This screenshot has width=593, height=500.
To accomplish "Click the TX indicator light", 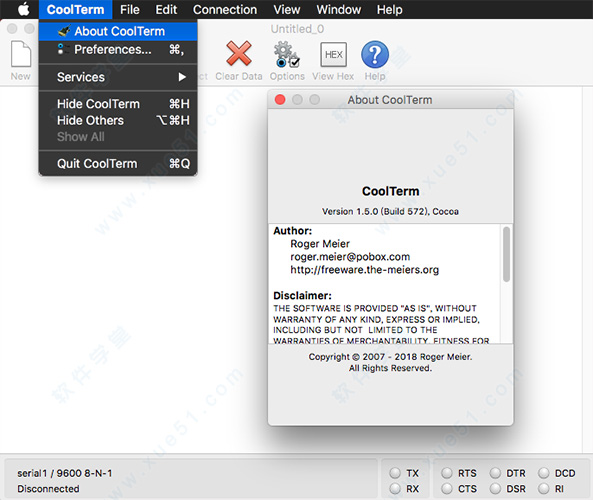I will [x=395, y=473].
